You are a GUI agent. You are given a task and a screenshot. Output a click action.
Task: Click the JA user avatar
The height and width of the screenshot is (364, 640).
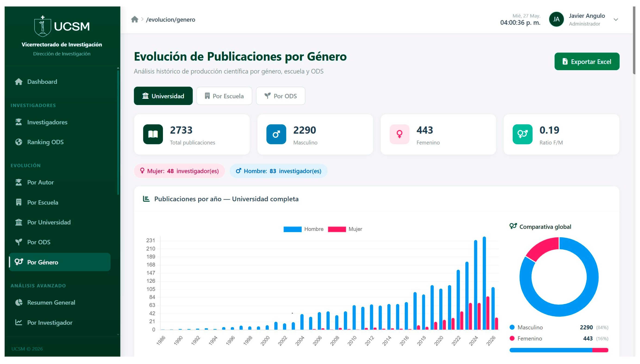click(x=556, y=19)
